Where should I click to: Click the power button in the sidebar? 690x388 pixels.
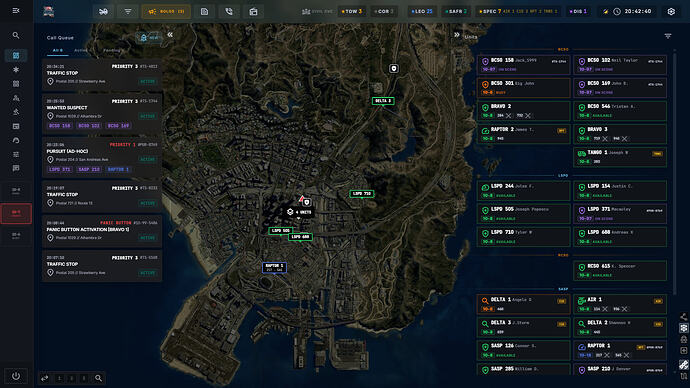[16, 376]
